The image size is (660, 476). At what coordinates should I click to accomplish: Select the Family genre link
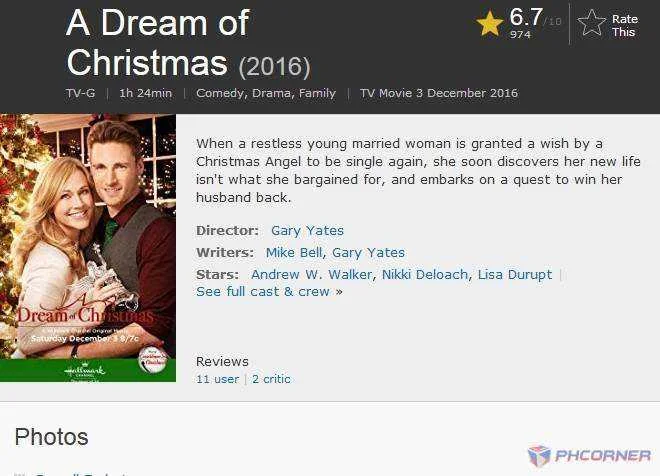point(317,93)
